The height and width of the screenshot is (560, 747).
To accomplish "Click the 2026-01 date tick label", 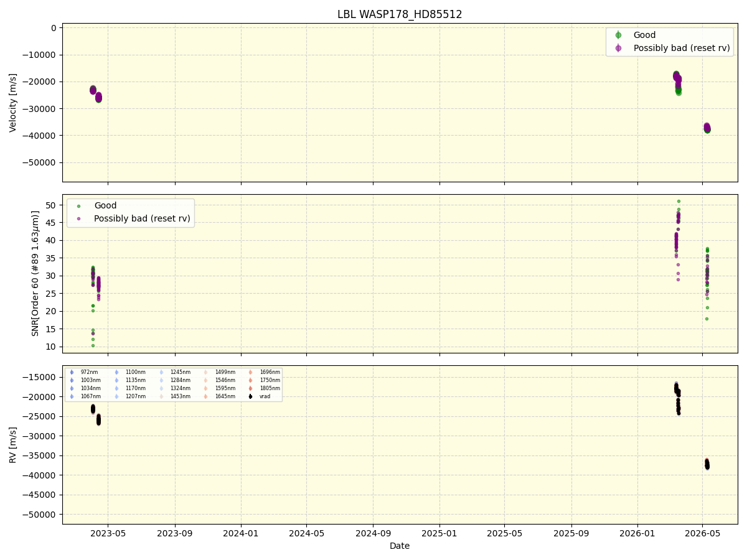I will click(638, 533).
